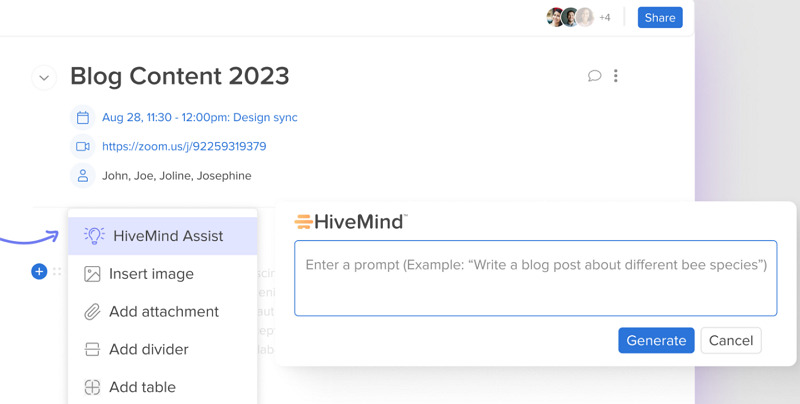Screen dimensions: 800x404
Task: Collapse the Blog Content 2023 chevron
Action: point(44,78)
